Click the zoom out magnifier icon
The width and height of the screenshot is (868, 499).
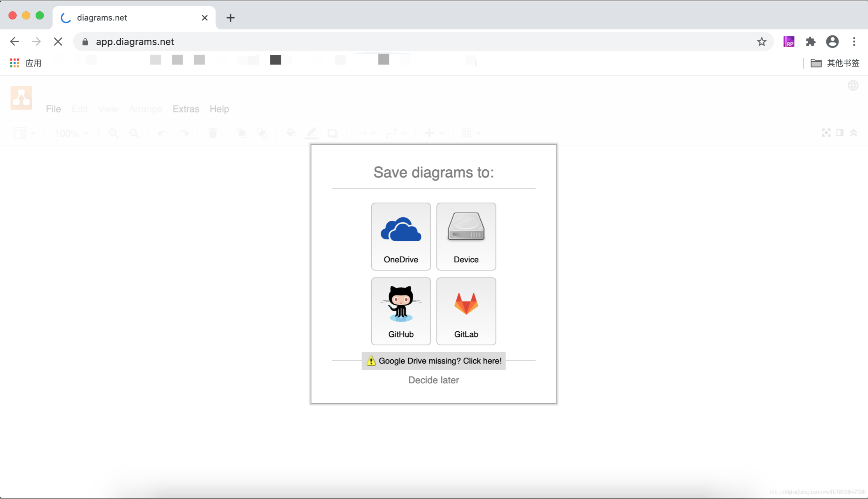[x=134, y=133]
